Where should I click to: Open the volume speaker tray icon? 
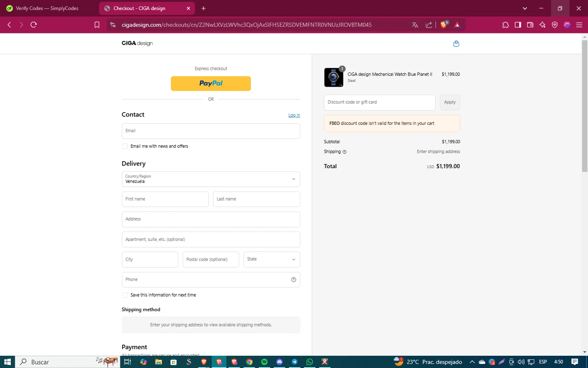tap(521, 362)
